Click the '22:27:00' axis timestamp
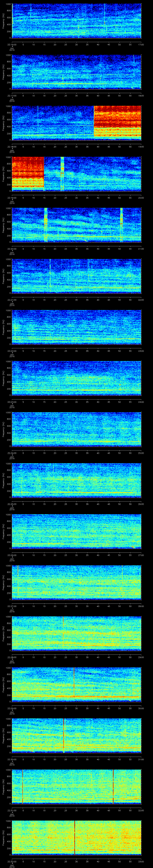This screenshot has width=153, height=868. (12, 606)
